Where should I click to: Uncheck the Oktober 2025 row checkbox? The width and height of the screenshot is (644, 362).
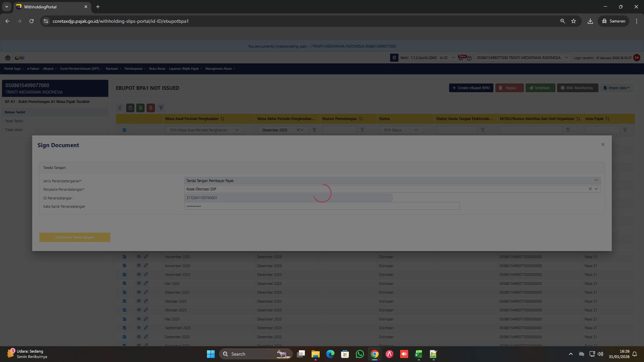(124, 301)
